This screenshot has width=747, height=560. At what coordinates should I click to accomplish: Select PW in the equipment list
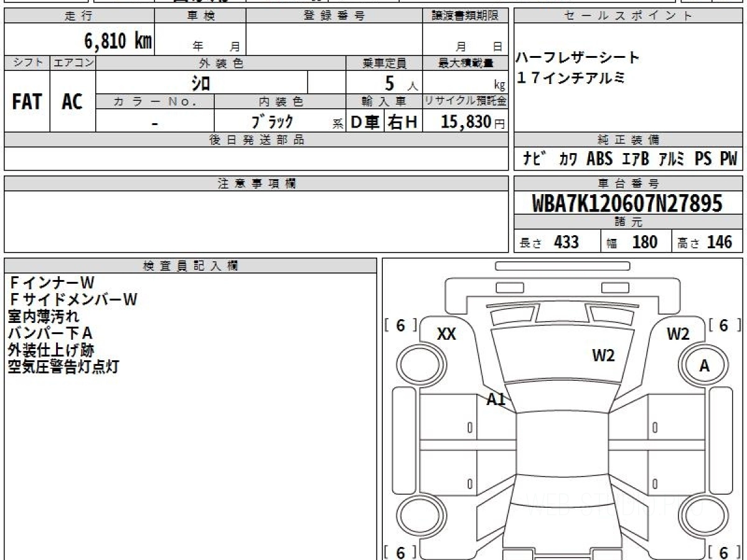[x=728, y=159]
